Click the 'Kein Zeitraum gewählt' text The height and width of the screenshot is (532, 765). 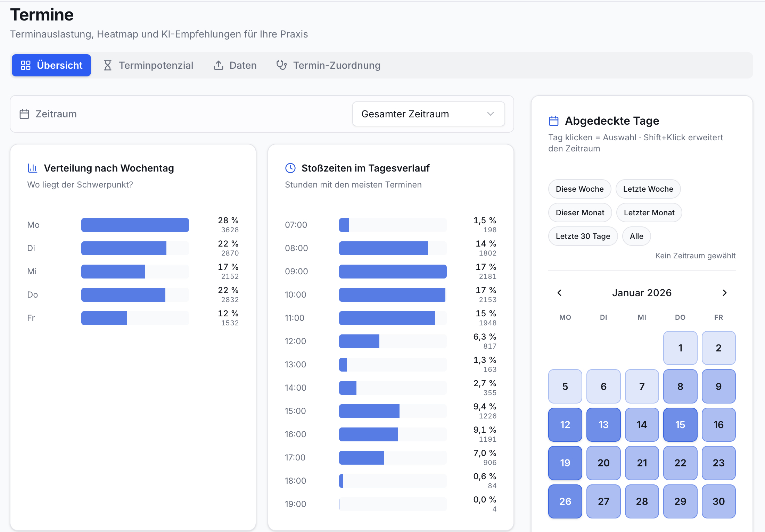coord(695,256)
